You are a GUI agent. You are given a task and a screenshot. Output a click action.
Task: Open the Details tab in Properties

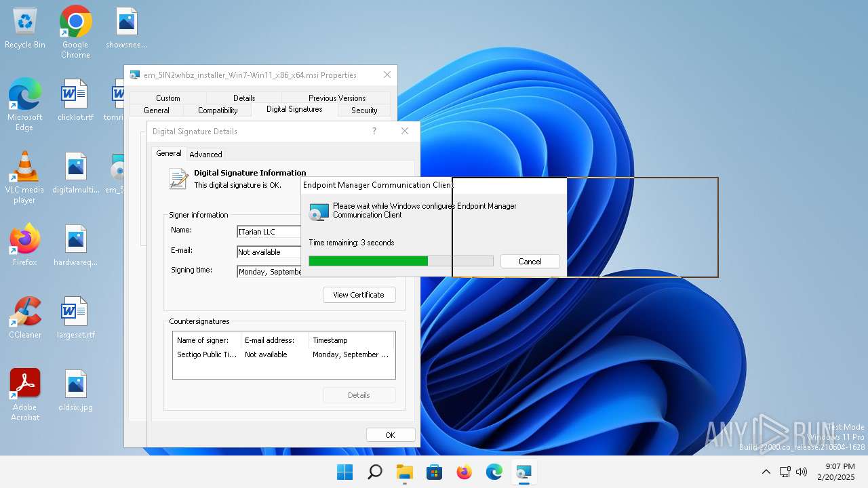244,98
